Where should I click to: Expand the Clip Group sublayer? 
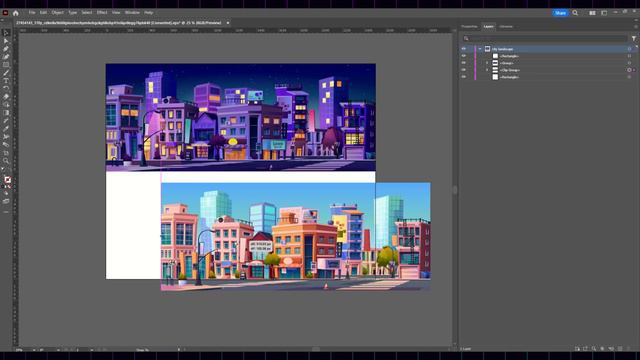tap(487, 70)
